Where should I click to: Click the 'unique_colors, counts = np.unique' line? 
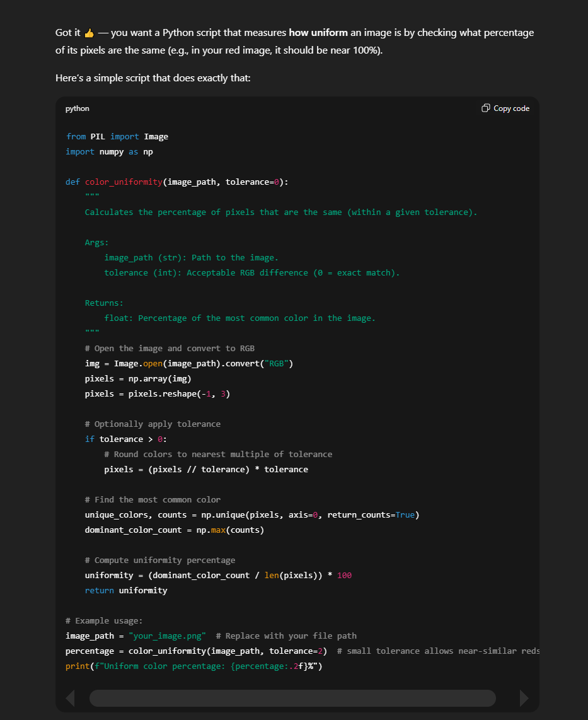[x=252, y=516]
